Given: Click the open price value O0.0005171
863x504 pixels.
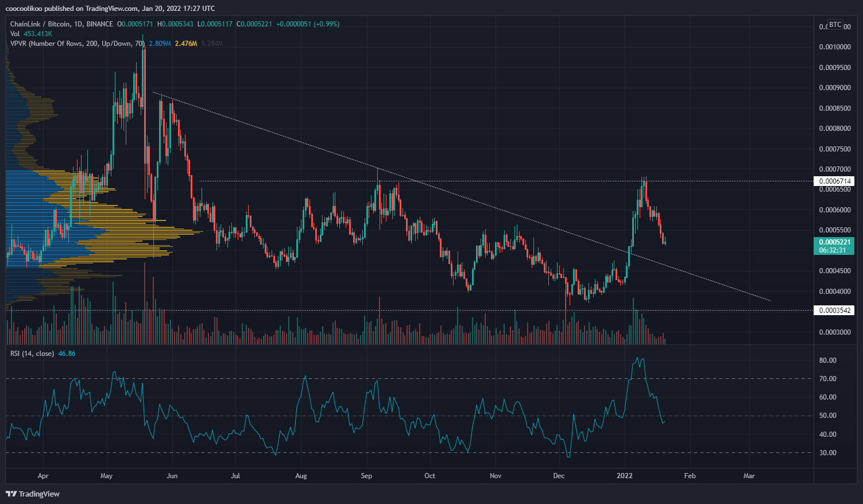Looking at the screenshot, I should pyautogui.click(x=136, y=24).
